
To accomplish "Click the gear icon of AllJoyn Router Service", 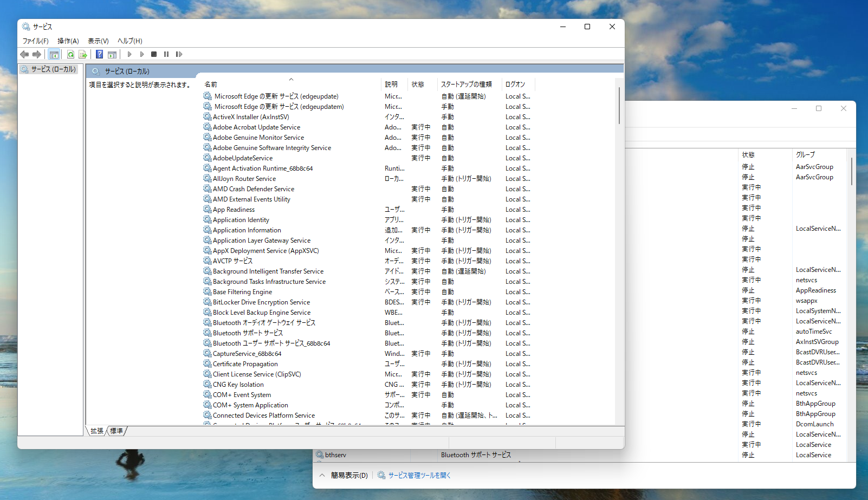I will [x=208, y=178].
